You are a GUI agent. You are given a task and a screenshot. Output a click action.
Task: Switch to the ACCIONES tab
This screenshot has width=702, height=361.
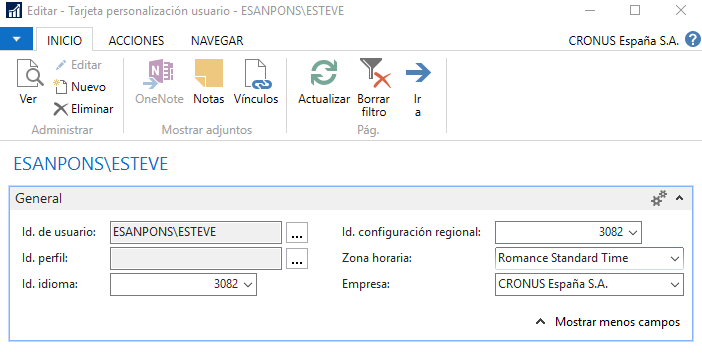(x=136, y=41)
